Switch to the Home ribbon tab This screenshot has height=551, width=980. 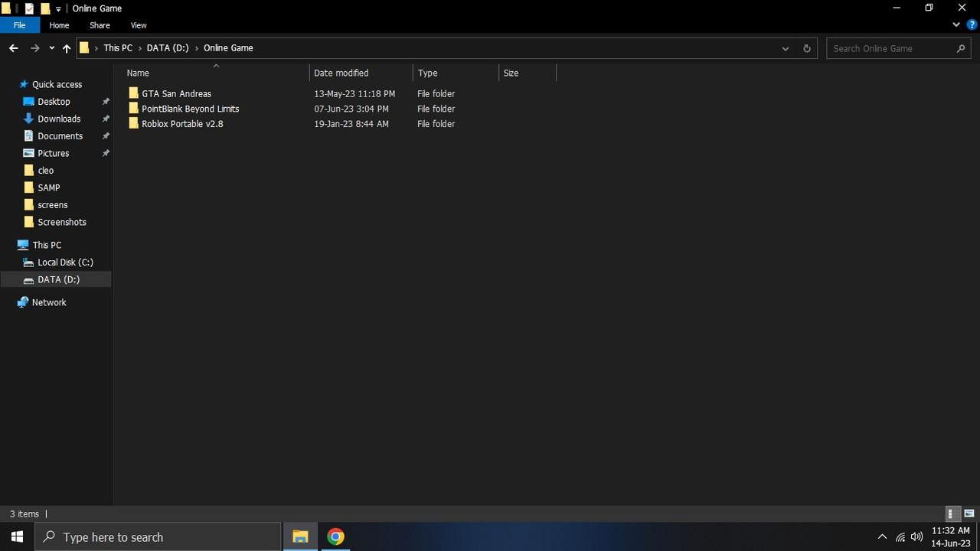pyautogui.click(x=59, y=25)
